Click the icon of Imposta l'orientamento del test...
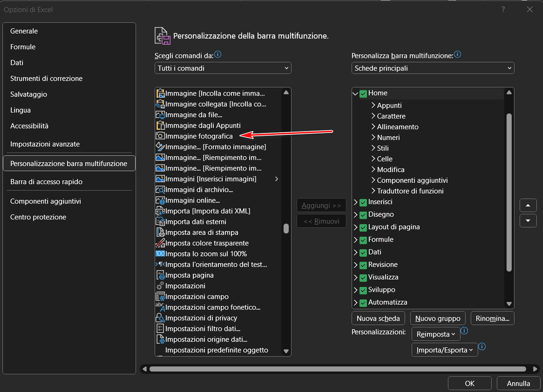Screen dimensions: 543x392 point(160,264)
